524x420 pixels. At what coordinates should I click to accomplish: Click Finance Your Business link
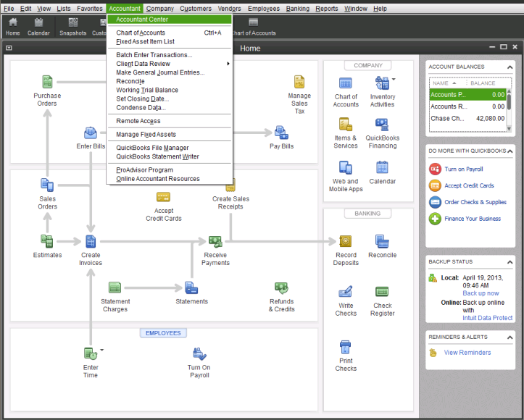tap(473, 219)
